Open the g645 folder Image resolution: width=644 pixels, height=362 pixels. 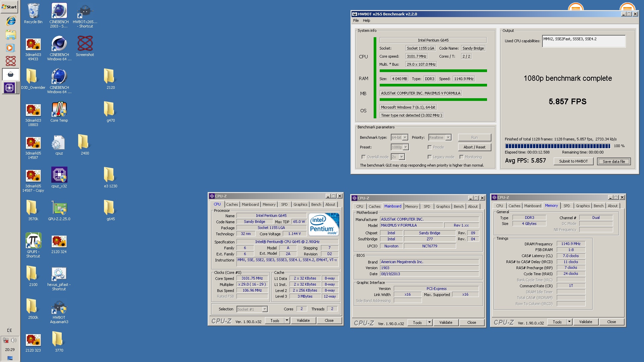111,210
